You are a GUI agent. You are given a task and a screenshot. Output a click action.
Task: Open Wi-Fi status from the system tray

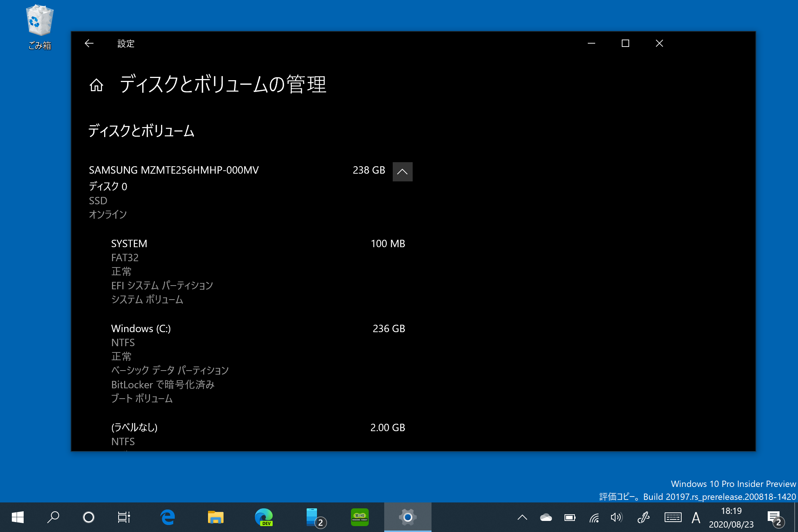pyautogui.click(x=595, y=517)
